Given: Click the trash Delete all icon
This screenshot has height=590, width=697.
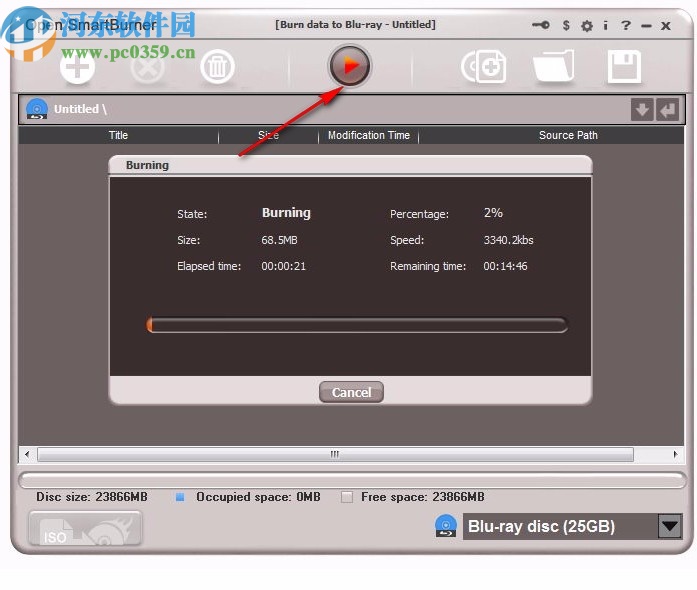Looking at the screenshot, I should [217, 68].
